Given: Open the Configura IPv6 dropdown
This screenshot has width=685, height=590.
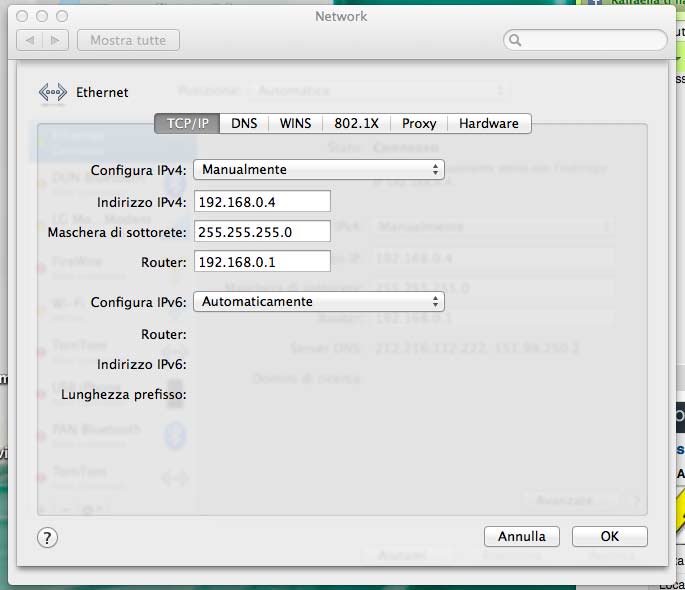Looking at the screenshot, I should pos(319,301).
